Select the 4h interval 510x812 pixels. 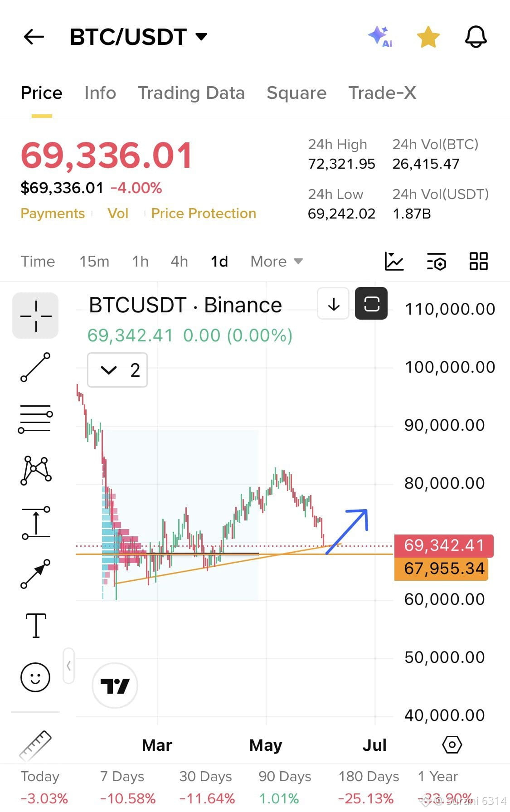(x=180, y=262)
